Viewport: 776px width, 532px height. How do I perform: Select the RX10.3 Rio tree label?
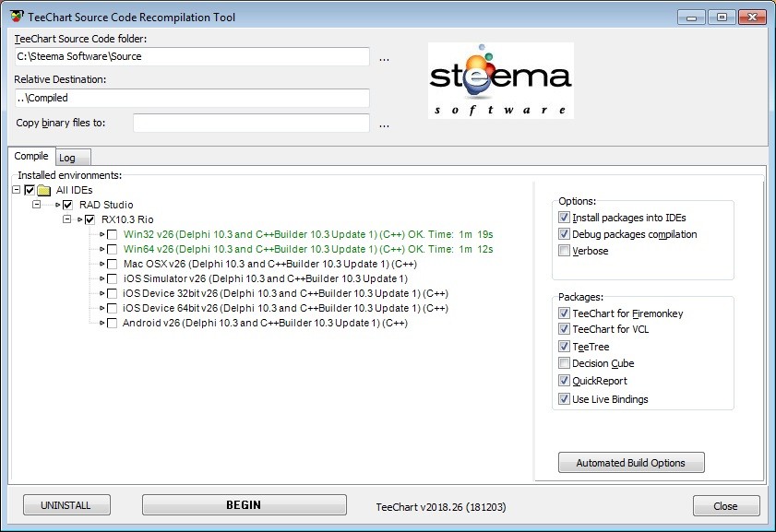point(127,219)
